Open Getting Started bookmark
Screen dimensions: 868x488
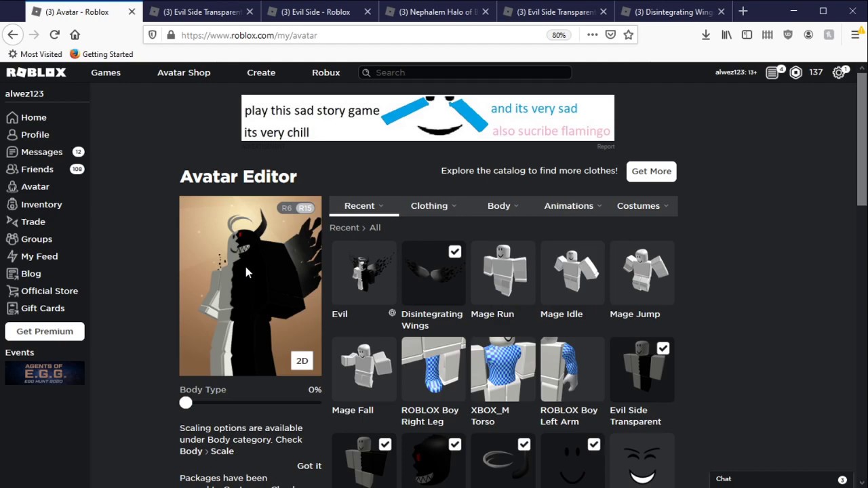pyautogui.click(x=102, y=54)
